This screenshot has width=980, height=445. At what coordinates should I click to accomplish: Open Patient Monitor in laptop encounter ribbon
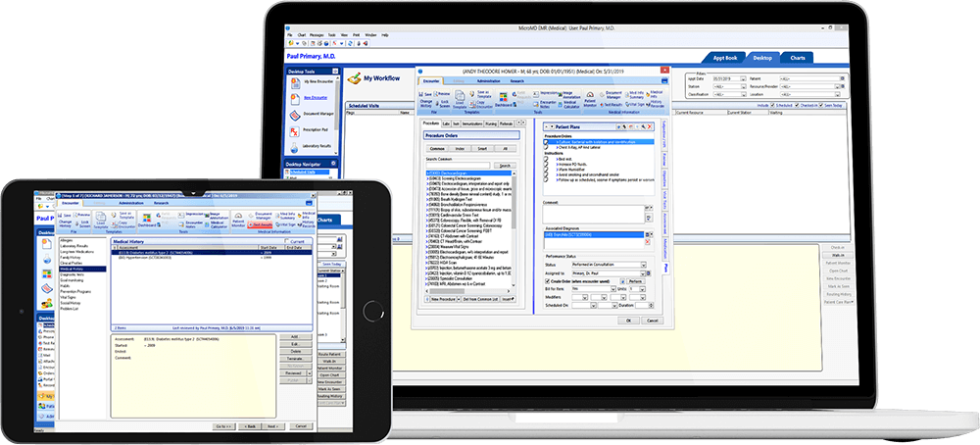coord(589,99)
